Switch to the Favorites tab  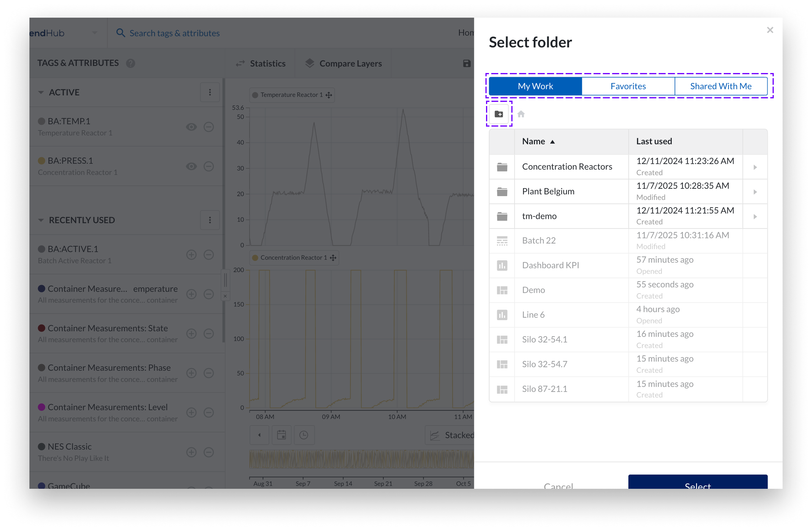[x=628, y=86]
